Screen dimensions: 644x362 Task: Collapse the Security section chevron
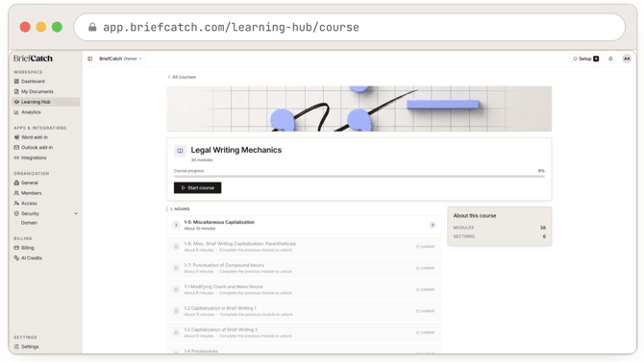pyautogui.click(x=76, y=213)
